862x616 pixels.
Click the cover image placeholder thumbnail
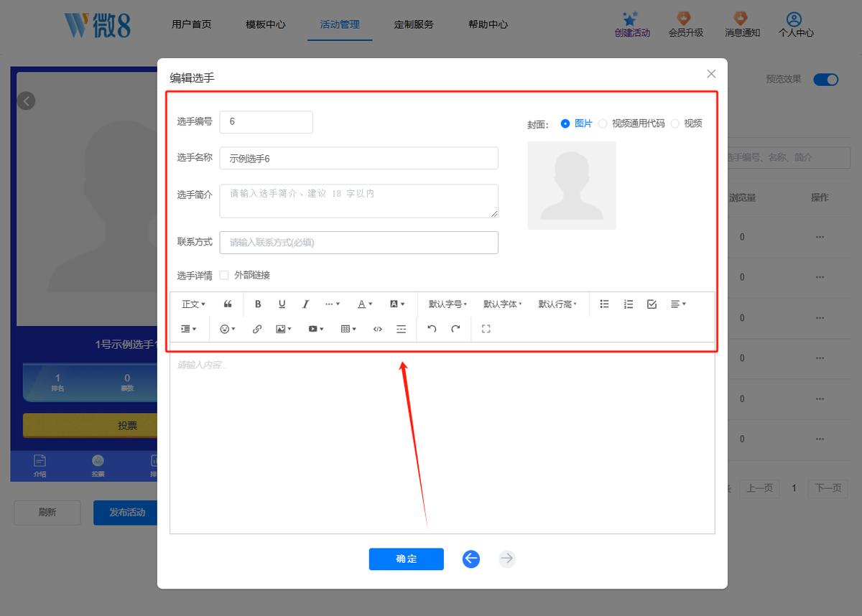coord(572,185)
